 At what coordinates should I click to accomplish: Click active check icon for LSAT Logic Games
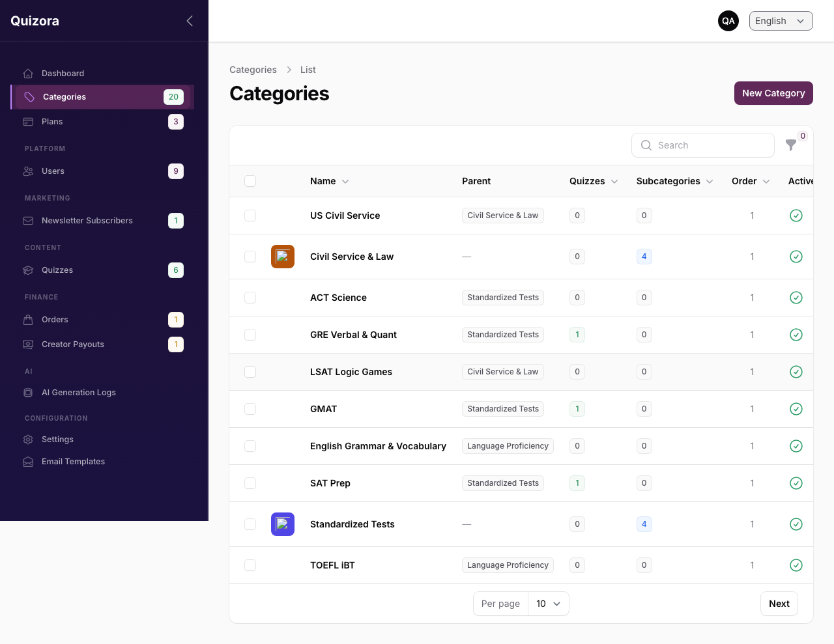pyautogui.click(x=796, y=372)
